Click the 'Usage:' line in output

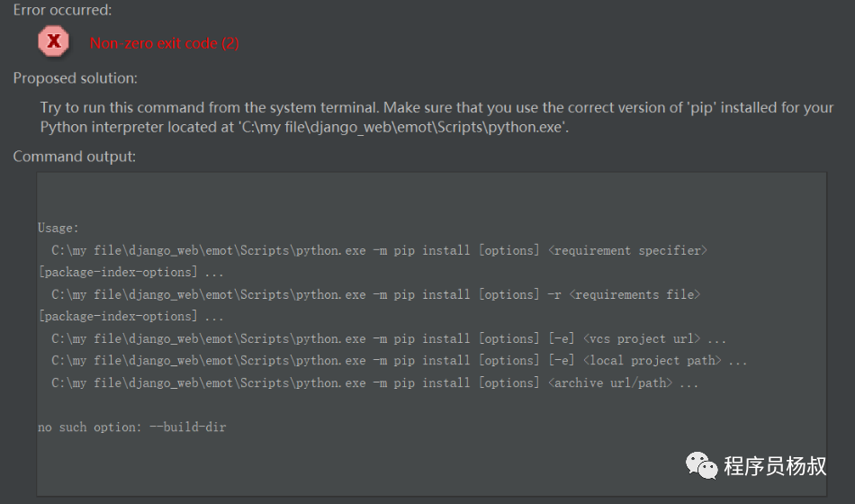point(58,229)
